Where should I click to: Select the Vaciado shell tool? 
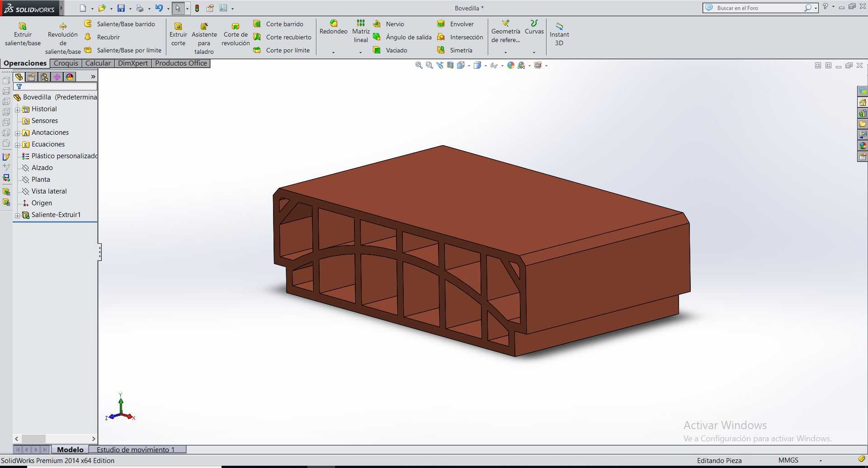[x=390, y=50]
